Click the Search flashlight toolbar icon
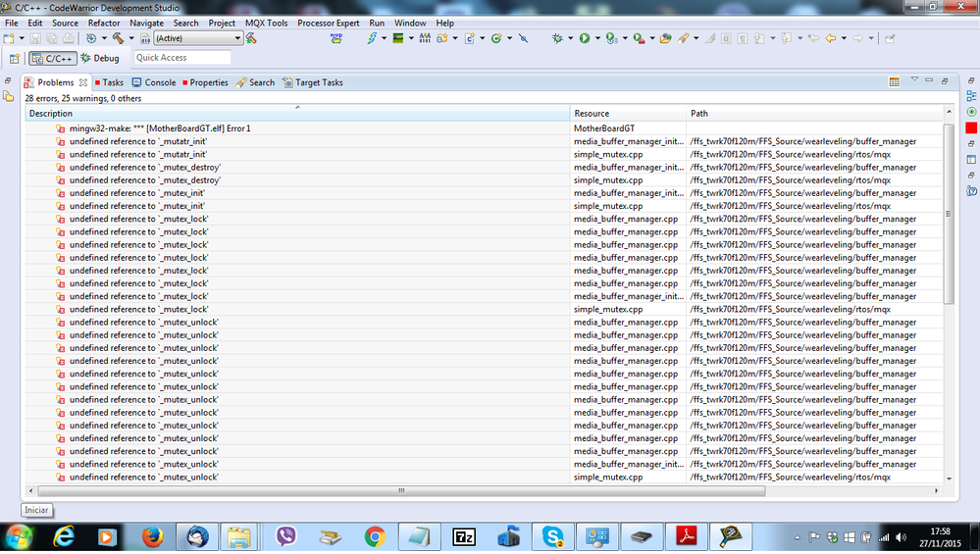The image size is (980, 554). (683, 38)
